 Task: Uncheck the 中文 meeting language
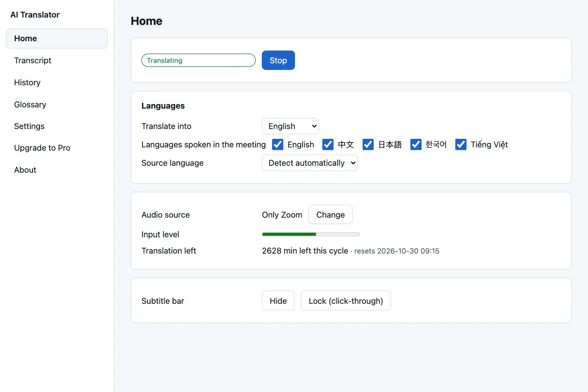click(x=328, y=145)
